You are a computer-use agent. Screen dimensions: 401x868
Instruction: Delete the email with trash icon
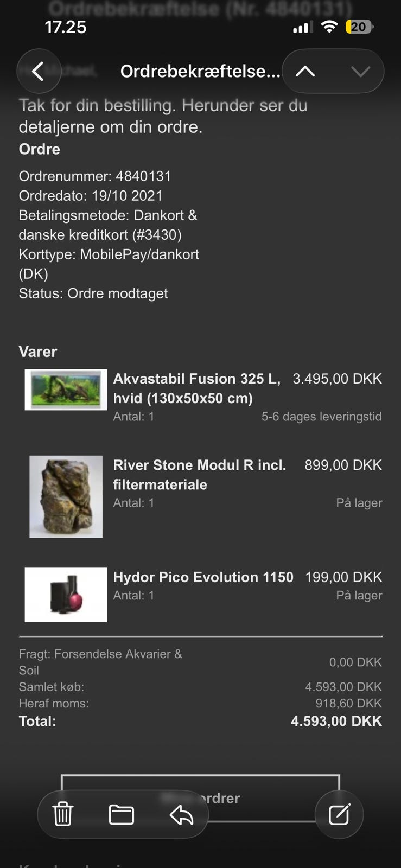click(63, 814)
